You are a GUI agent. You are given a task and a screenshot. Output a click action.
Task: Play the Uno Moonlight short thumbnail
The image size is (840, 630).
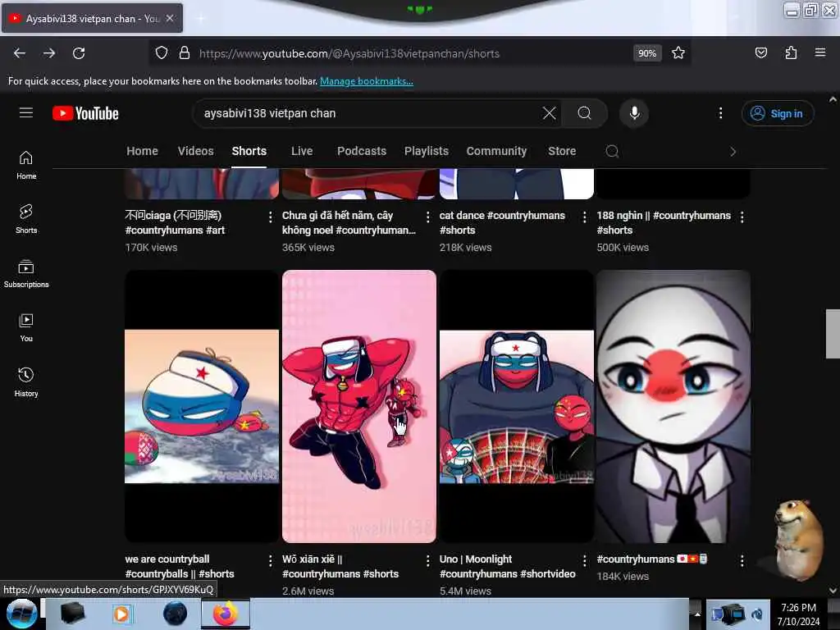coord(517,406)
